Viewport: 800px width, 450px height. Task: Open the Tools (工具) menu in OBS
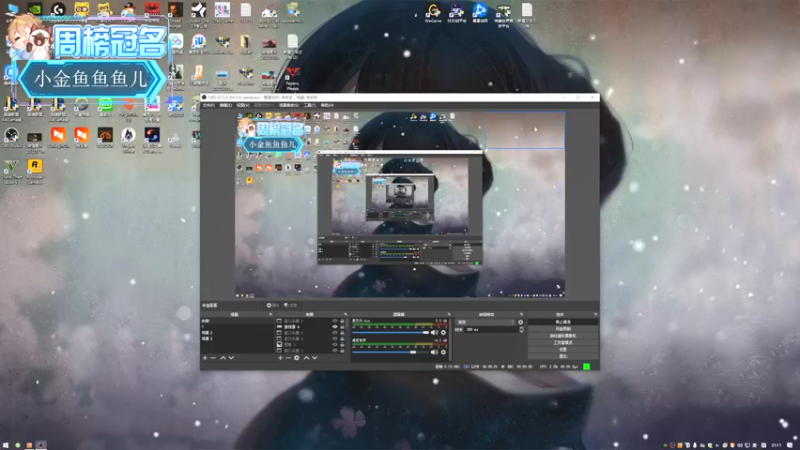[310, 105]
